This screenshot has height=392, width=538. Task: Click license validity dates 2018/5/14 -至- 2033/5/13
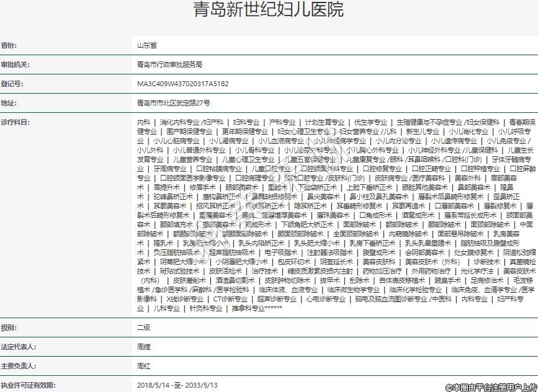[177, 385]
